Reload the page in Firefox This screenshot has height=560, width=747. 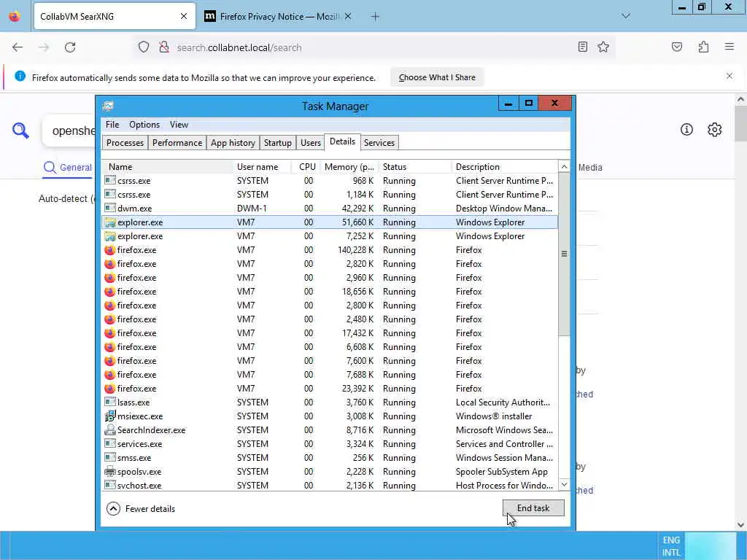70,47
